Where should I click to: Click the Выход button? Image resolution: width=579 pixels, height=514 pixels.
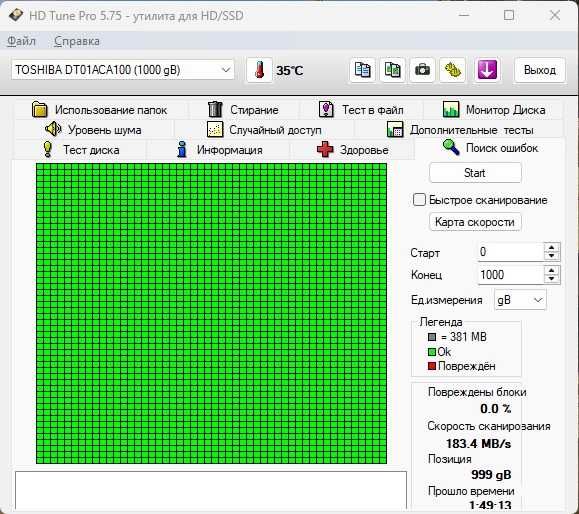pyautogui.click(x=539, y=70)
